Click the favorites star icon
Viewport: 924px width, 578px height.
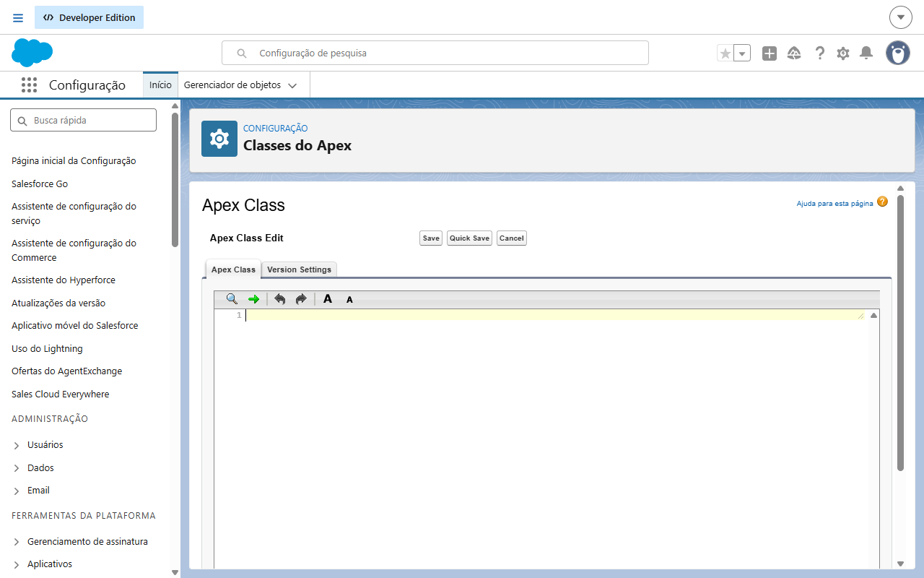pos(725,53)
